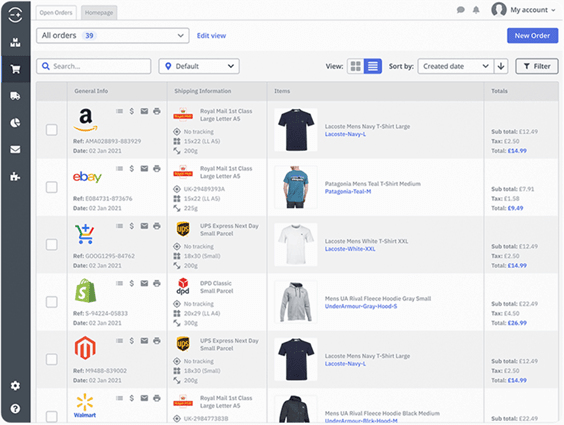Screen dimensions: 564x425
Task: Switch to the Homepage tab
Action: point(99,13)
